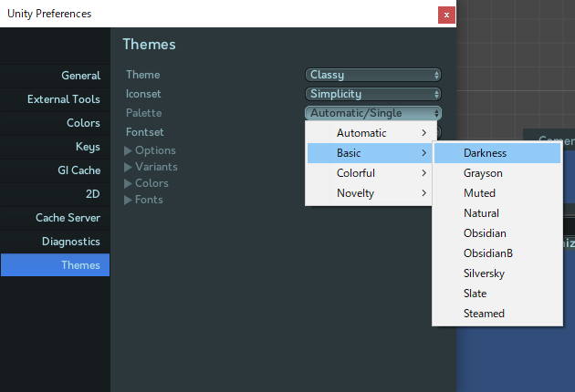Open the Iconset dropdown showing Simplicity
This screenshot has height=392, width=575.
pos(373,94)
